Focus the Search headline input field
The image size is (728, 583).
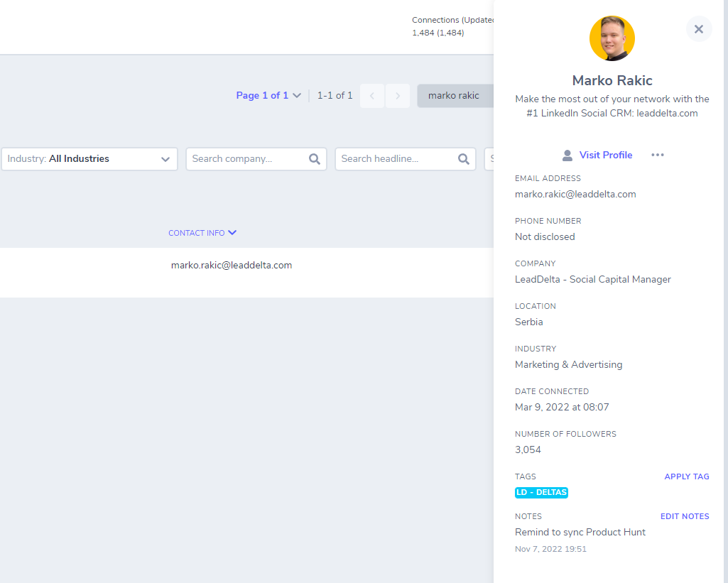tap(406, 159)
